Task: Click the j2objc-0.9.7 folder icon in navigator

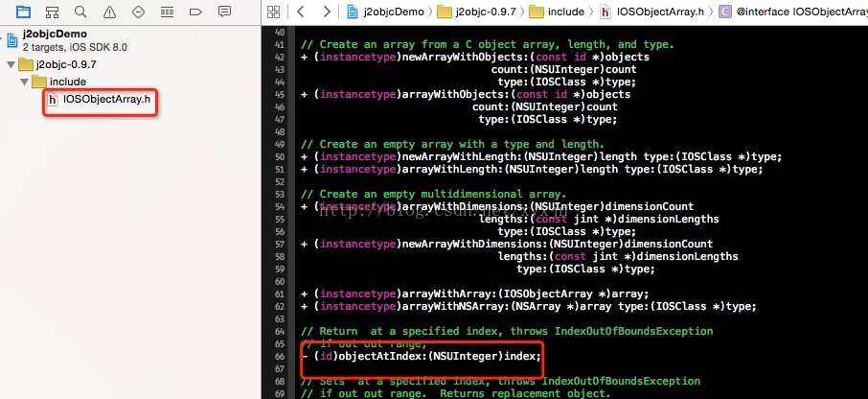Action: pos(26,64)
